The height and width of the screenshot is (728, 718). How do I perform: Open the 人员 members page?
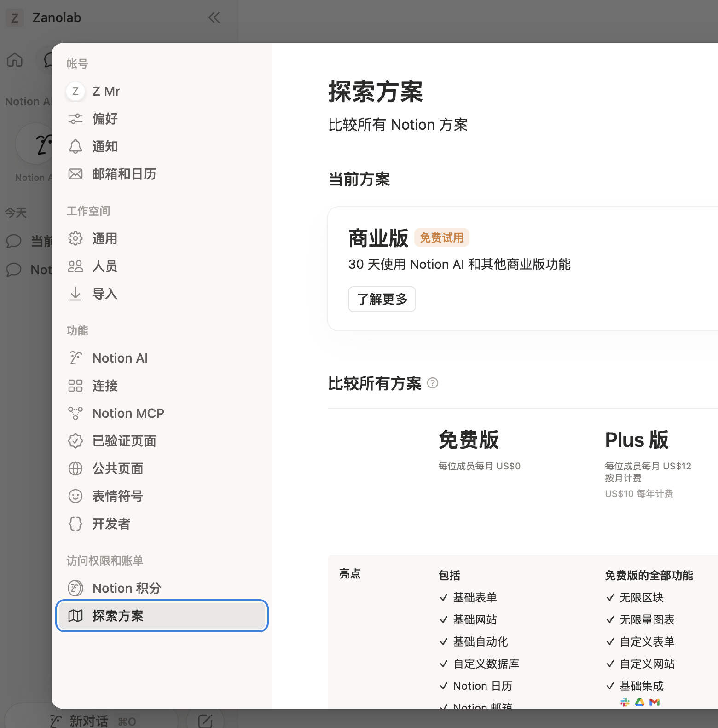(162, 266)
